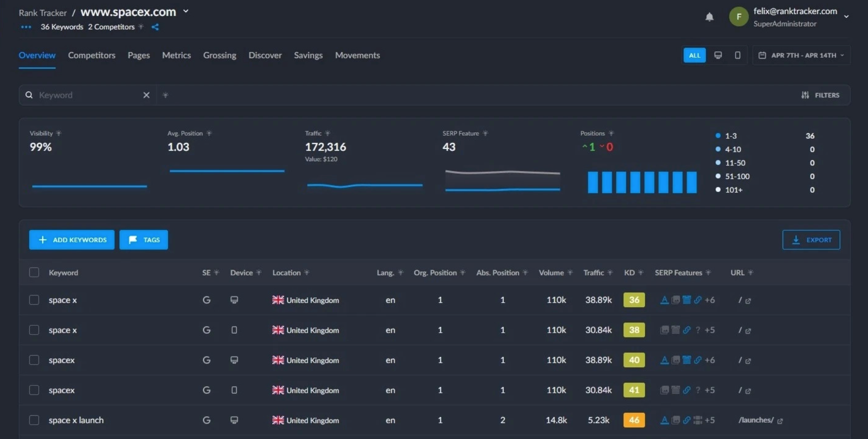
Task: Go to Rank Tracker breadcrumb
Action: click(42, 13)
